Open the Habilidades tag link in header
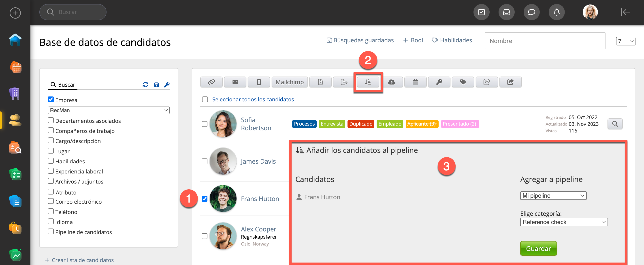 point(452,40)
